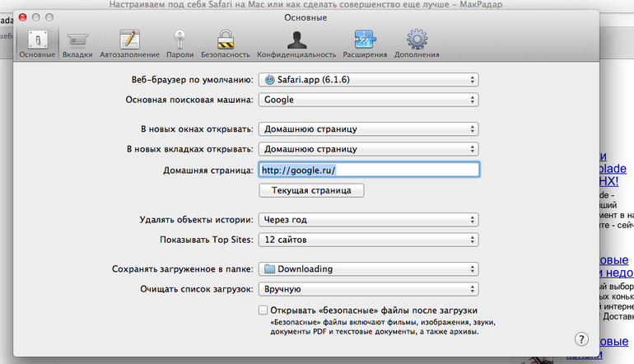The image size is (634, 364).
Task: Open the Дополнения pane with gear icon
Action: pyautogui.click(x=417, y=44)
